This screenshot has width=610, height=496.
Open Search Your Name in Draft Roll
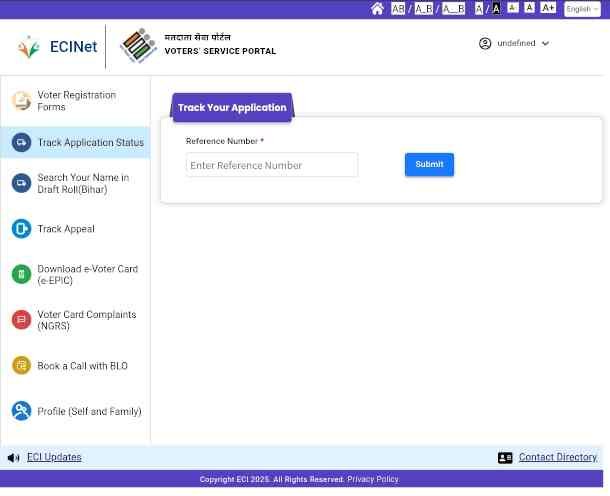click(x=83, y=184)
